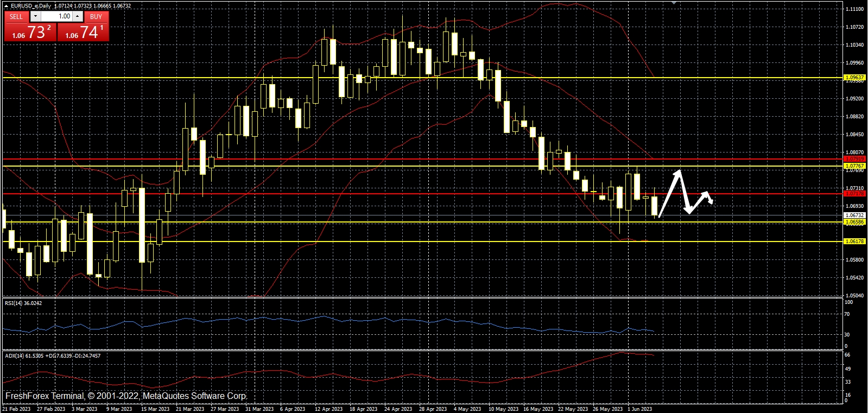Screen dimensions: 868x413
Task: Click the current price label 1.06732
Action: (x=854, y=215)
